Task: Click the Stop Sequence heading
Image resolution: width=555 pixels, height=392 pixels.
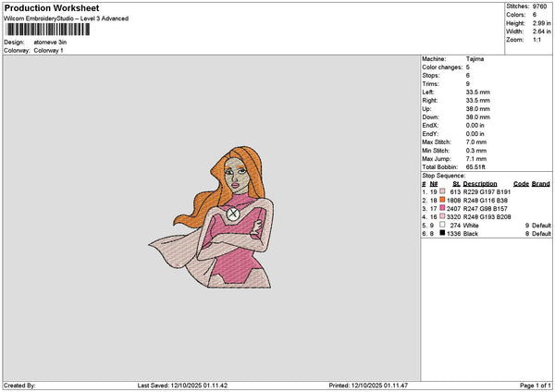Action: pyautogui.click(x=443, y=176)
